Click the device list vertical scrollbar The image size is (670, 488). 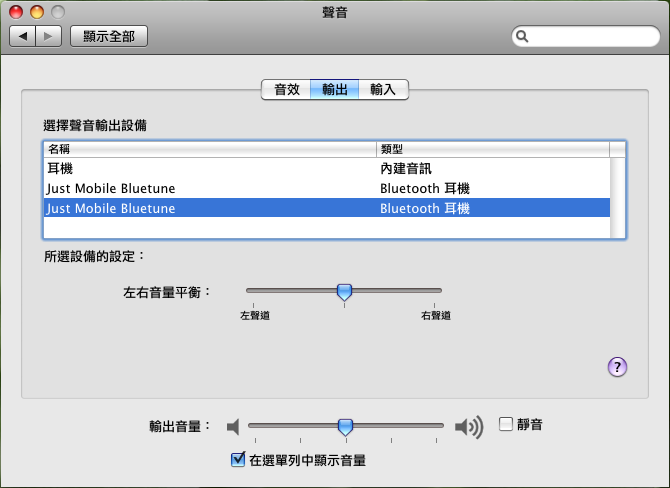(x=617, y=198)
